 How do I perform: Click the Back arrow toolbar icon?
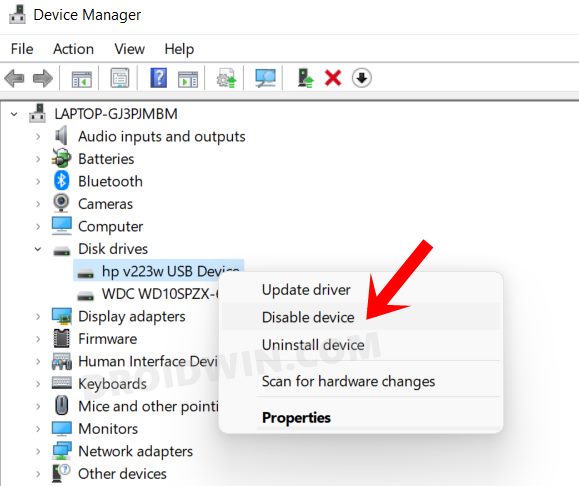click(x=14, y=78)
